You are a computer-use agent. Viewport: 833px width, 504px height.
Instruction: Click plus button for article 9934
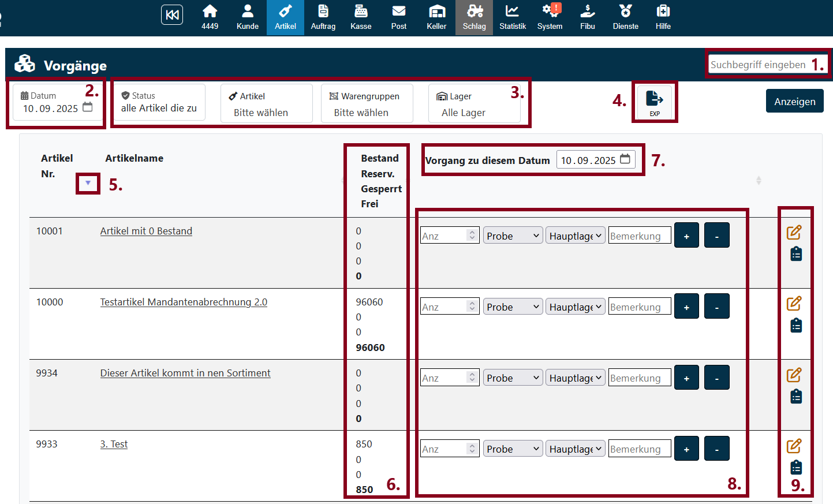point(686,378)
